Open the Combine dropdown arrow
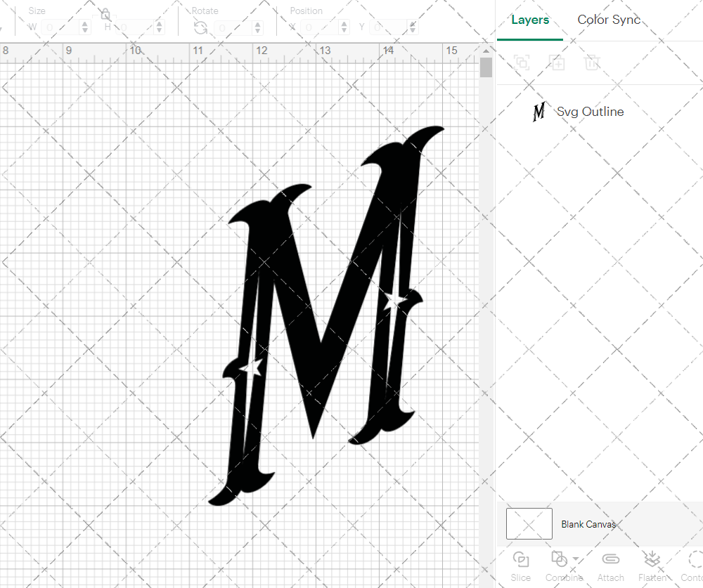Viewport: 703px width, 588px height. click(x=576, y=559)
